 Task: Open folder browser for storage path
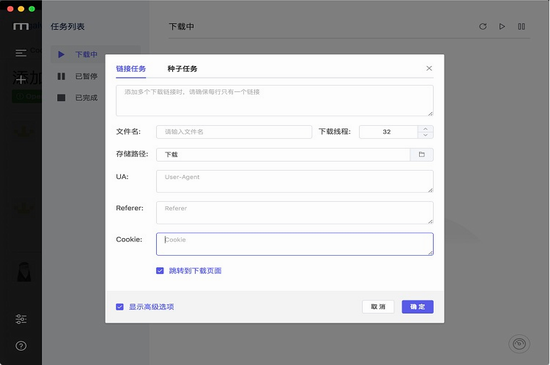pyautogui.click(x=422, y=154)
